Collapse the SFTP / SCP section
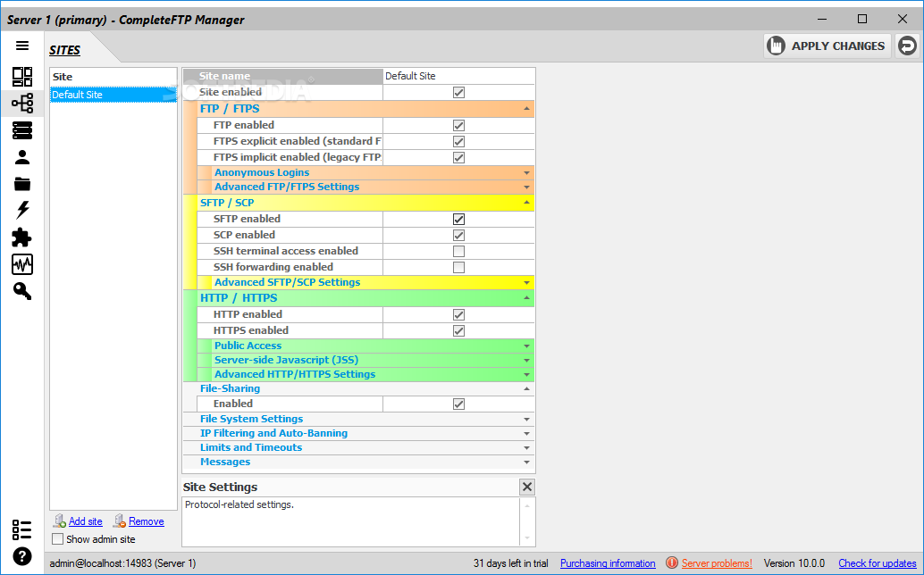The image size is (924, 575). click(526, 203)
